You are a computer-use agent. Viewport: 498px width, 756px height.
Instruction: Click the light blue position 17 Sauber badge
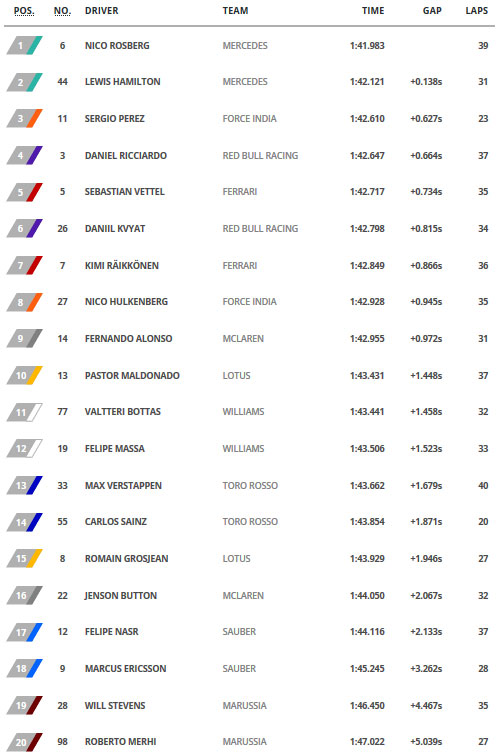click(24, 632)
